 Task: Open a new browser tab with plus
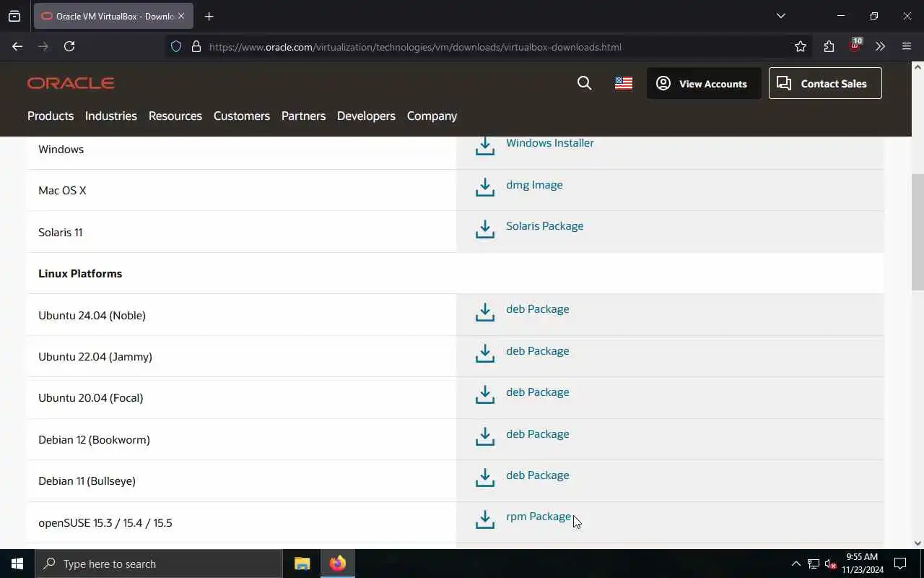(x=209, y=16)
